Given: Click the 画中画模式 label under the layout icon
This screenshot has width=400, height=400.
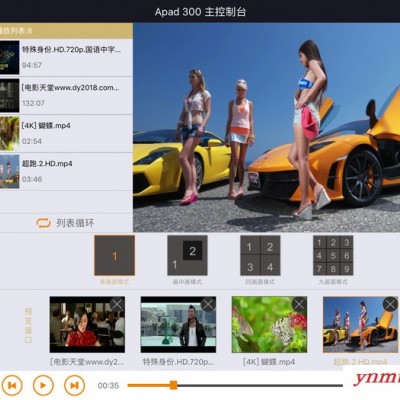Looking at the screenshot, I should click(x=187, y=282).
